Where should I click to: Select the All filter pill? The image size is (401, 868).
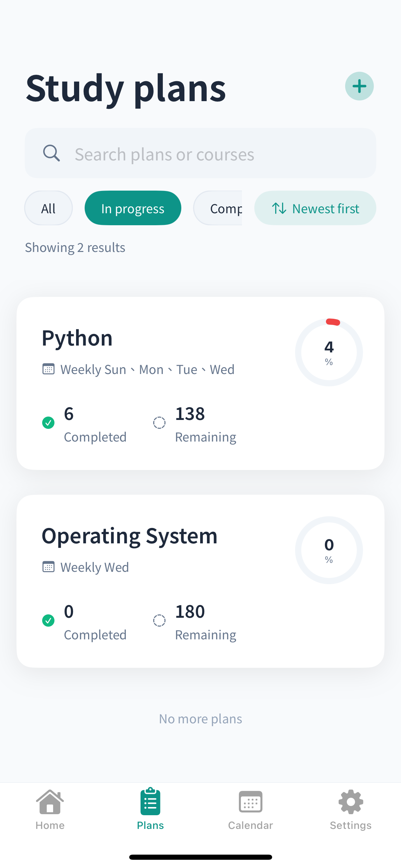pos(48,208)
